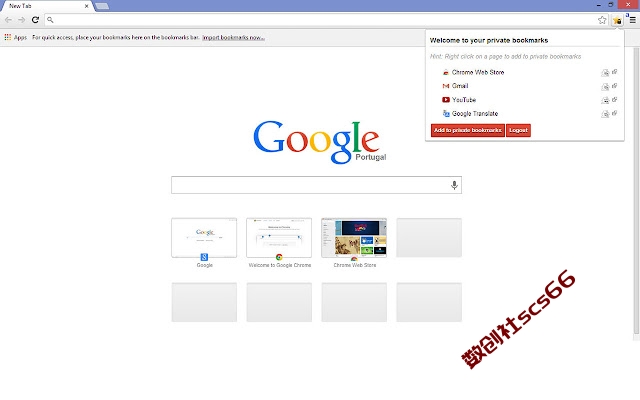640x400 pixels.
Task: Minimize the Chrome window
Action: click(599, 5)
